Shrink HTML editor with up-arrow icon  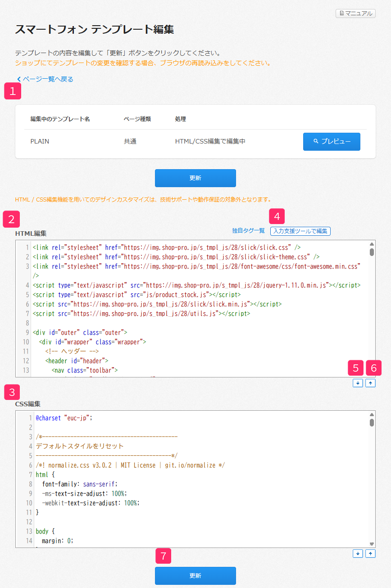(x=370, y=383)
